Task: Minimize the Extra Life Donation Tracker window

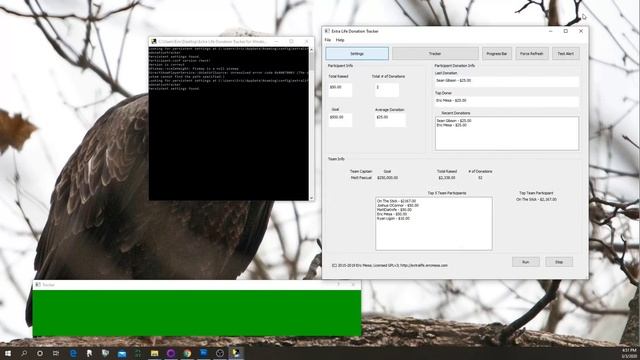Action: point(551,31)
